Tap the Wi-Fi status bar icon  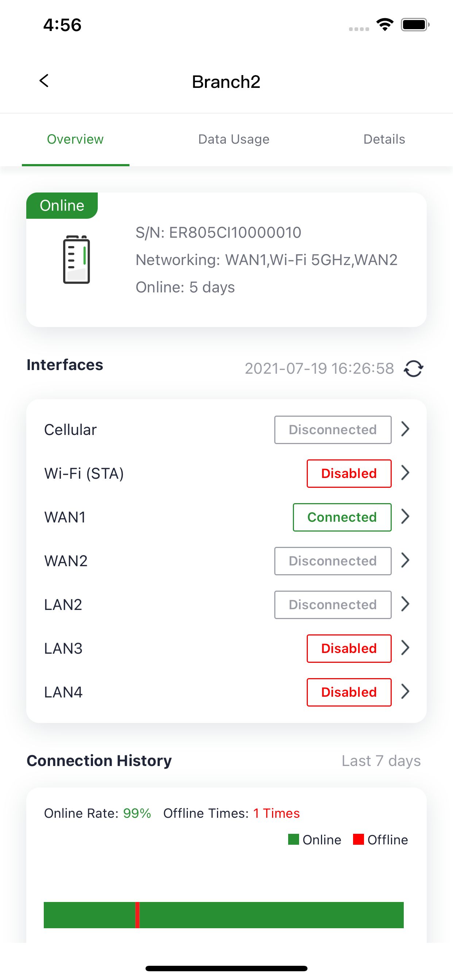385,25
